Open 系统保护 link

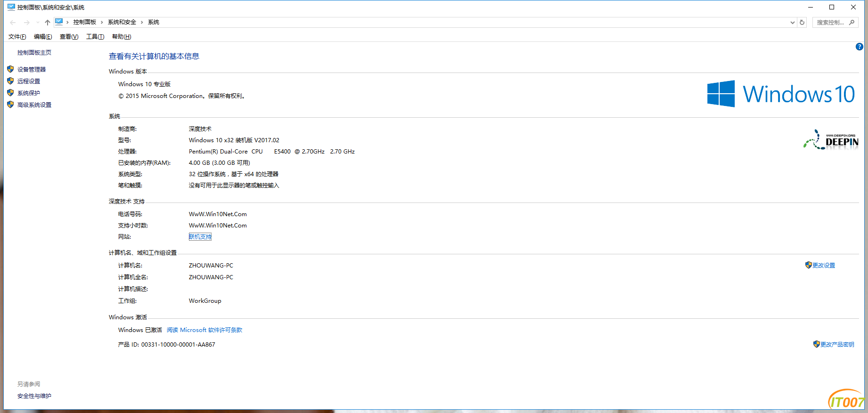coord(29,93)
